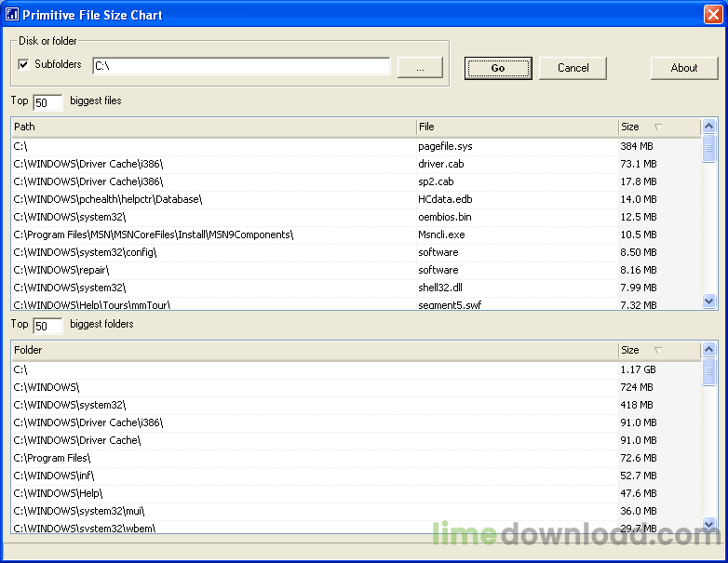The width and height of the screenshot is (728, 563).
Task: Toggle the Subfolders checkbox
Action: pos(23,64)
